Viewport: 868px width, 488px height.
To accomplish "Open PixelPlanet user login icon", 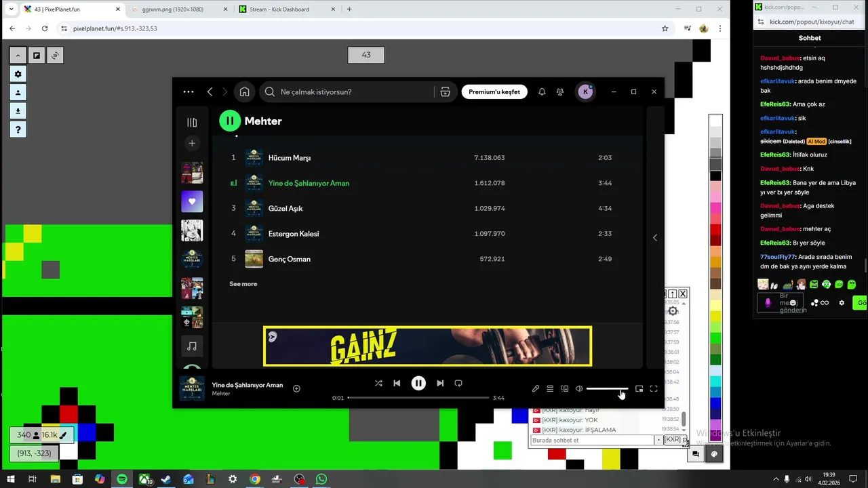I will [18, 92].
